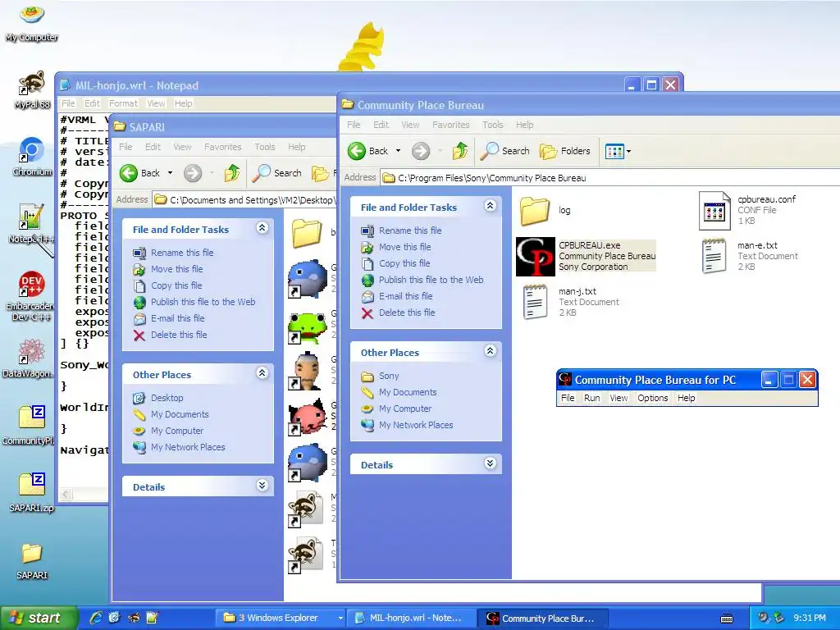Click Back button in SAPARI window
Screen dimensions: 840x630
coord(139,173)
